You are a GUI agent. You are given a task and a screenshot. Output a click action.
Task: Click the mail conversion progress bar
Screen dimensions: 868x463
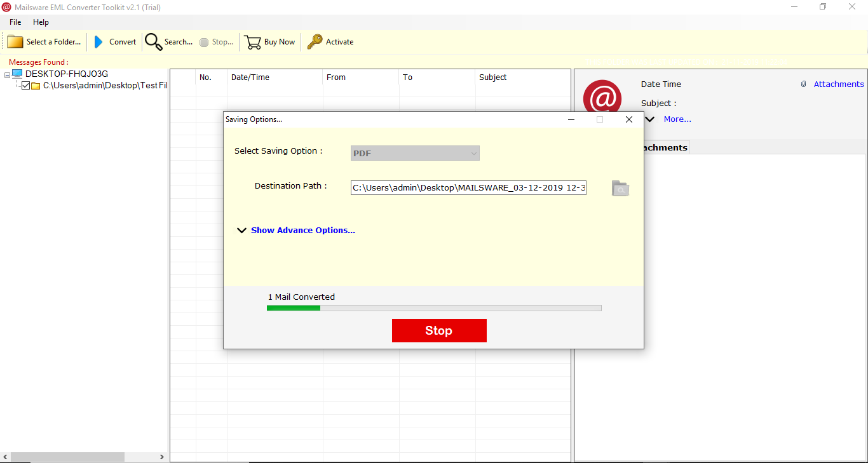click(x=434, y=308)
